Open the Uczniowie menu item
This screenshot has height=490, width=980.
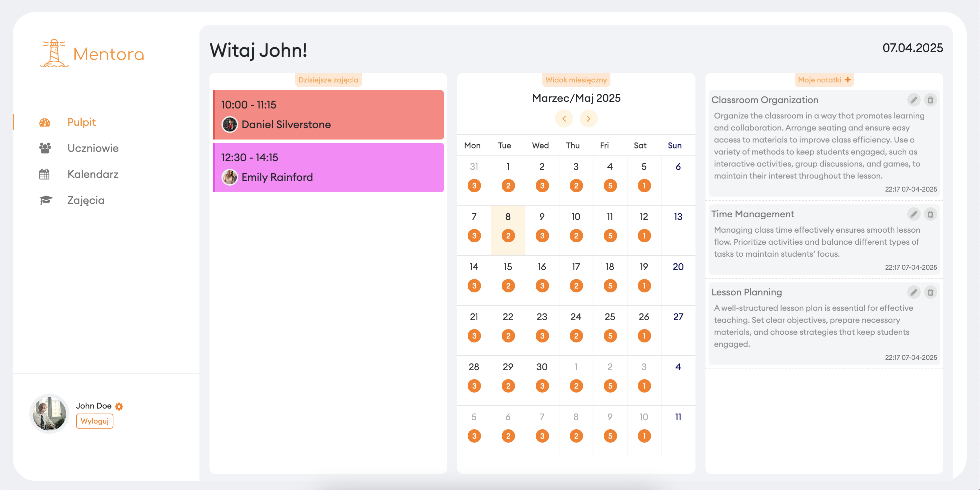[x=93, y=148]
